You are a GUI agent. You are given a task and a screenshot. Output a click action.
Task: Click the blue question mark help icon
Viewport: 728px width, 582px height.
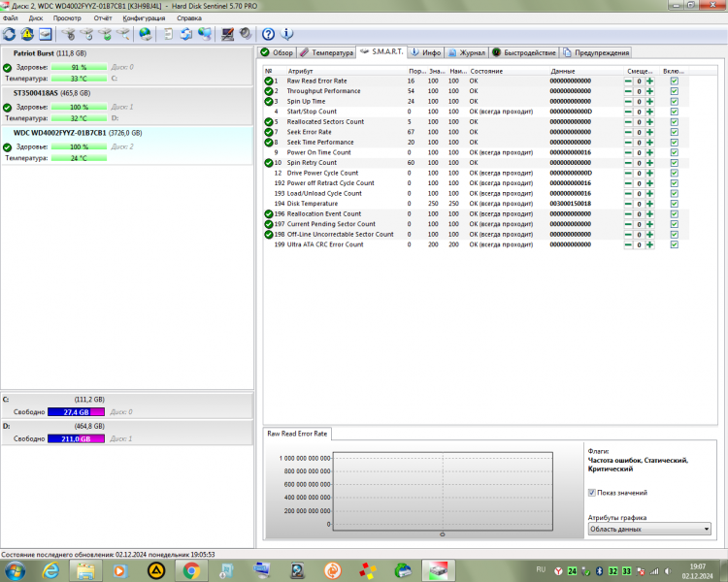click(268, 34)
